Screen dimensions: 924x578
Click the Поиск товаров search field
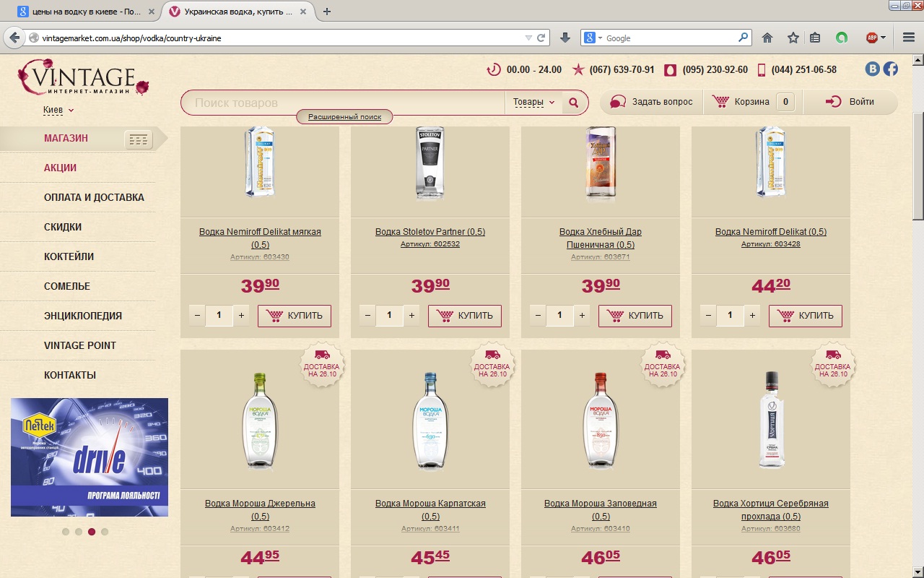343,103
